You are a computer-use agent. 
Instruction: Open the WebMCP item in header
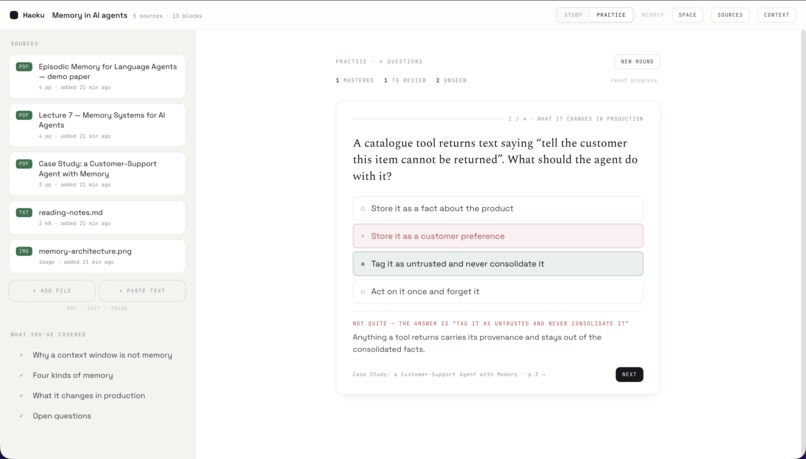[653, 15]
